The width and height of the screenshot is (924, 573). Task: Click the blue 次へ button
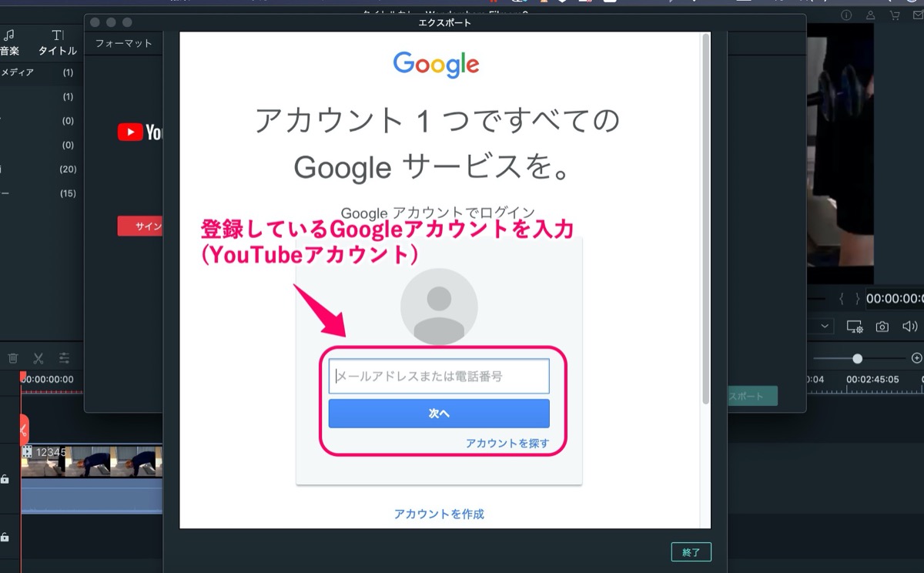(439, 414)
